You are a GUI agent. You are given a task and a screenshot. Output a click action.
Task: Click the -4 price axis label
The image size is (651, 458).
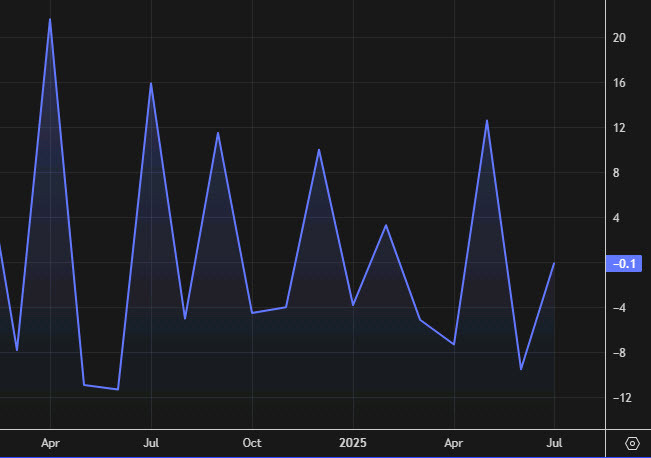pos(619,308)
